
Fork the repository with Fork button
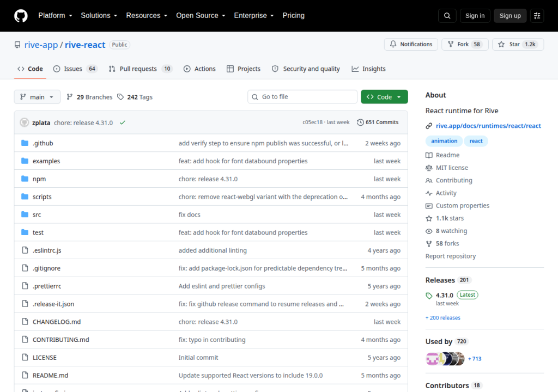[465, 44]
